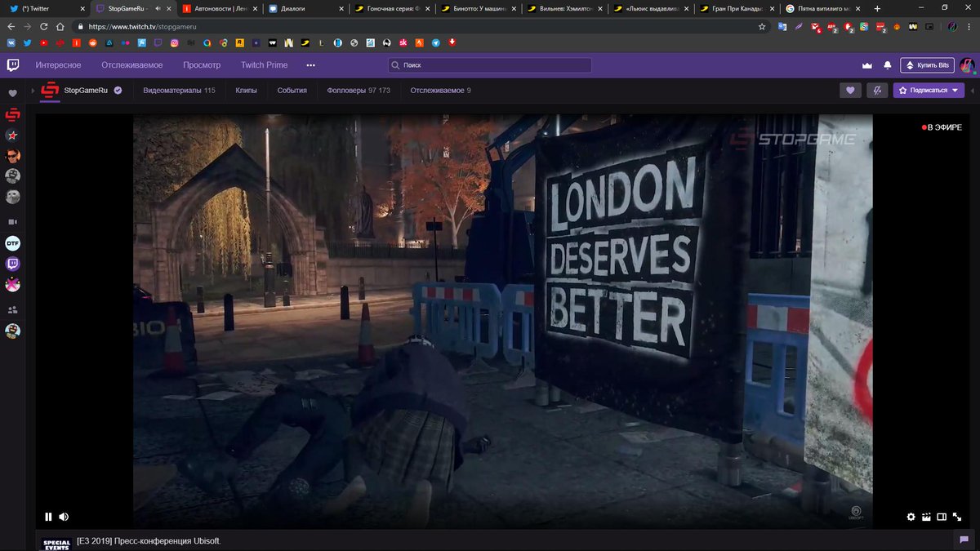The height and width of the screenshot is (551, 980).
Task: Click the Купить Bits button
Action: tap(927, 64)
